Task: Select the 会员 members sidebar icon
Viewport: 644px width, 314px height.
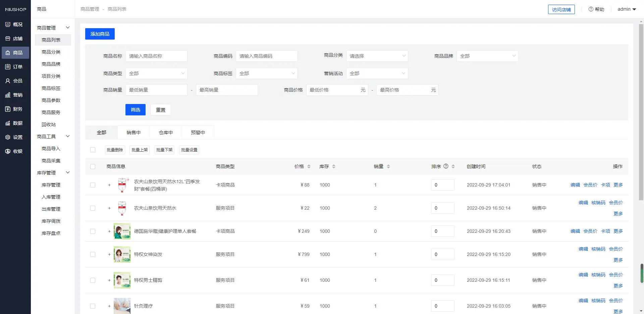Action: click(8, 81)
